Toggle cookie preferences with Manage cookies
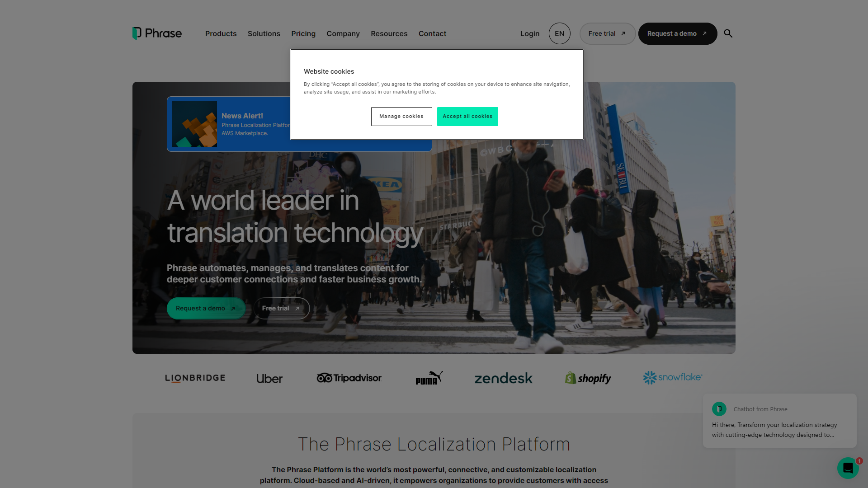The image size is (868, 488). 401,116
